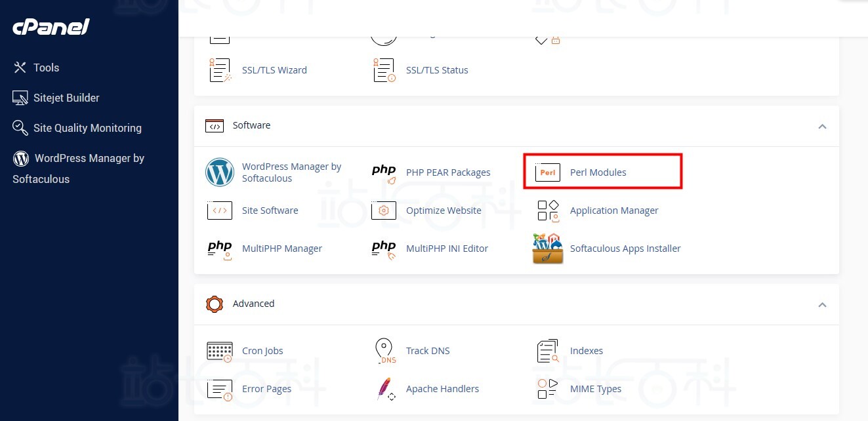Image resolution: width=868 pixels, height=421 pixels.
Task: Click the MultiPHP Manager php icon
Action: tap(220, 249)
